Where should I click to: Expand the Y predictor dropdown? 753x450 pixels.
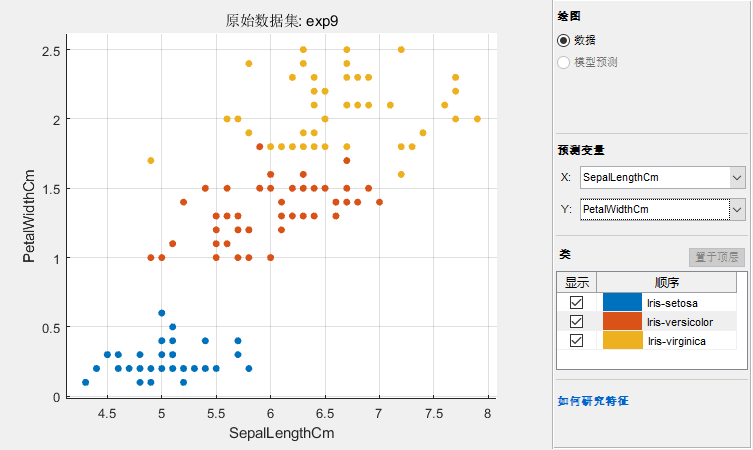(x=737, y=209)
